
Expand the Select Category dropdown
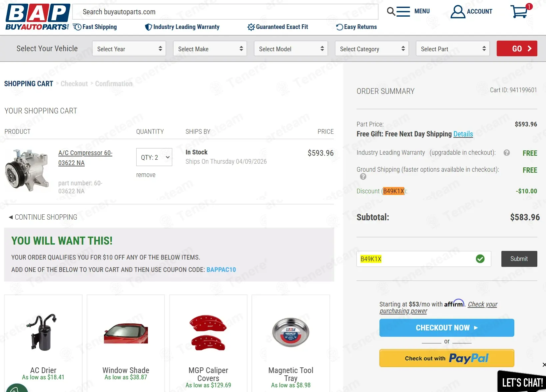pyautogui.click(x=372, y=49)
